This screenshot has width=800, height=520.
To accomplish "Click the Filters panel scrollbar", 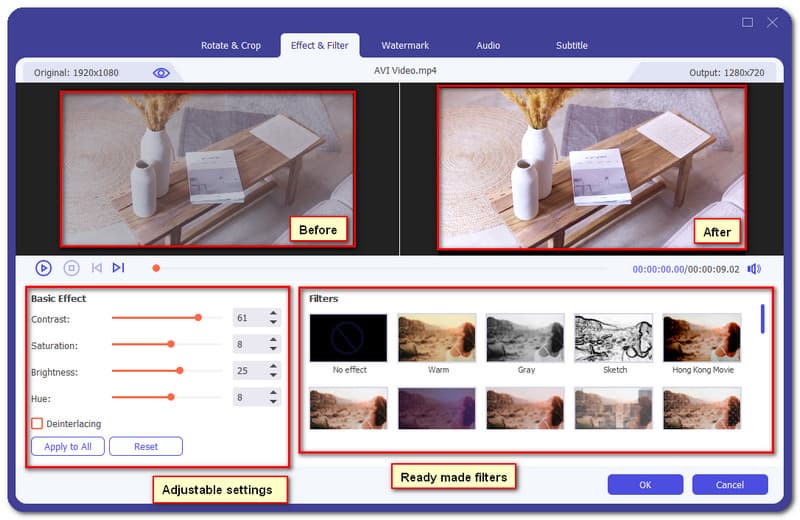I will tap(763, 319).
